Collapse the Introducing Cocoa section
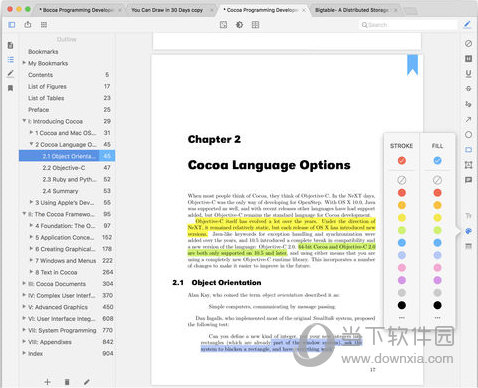The width and height of the screenshot is (478, 388). (24, 121)
